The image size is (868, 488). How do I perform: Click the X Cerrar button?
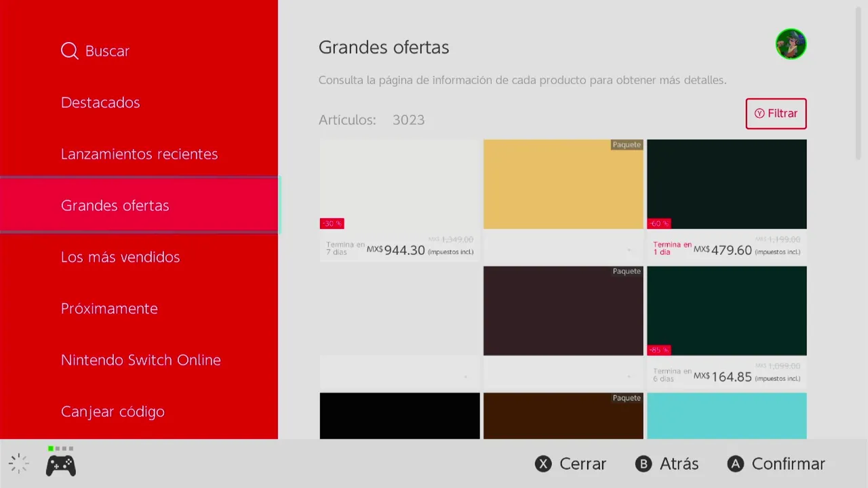coord(570,464)
